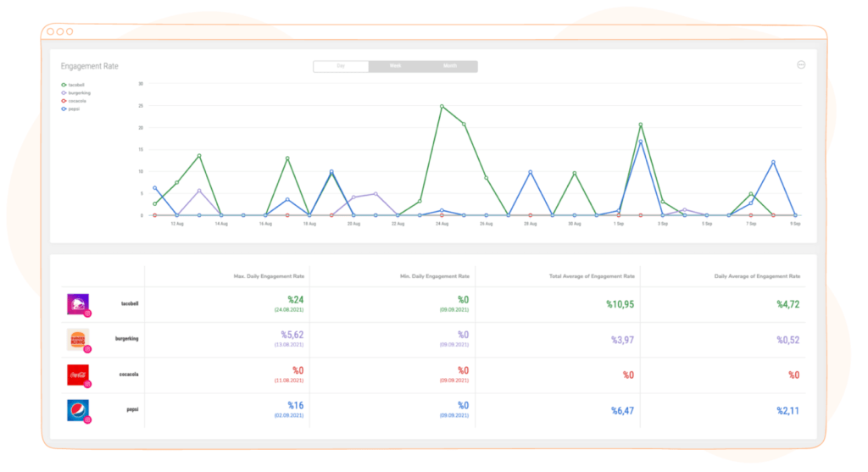Select the pepsi row name
Image resolution: width=868 pixels, height=472 pixels.
click(x=132, y=409)
